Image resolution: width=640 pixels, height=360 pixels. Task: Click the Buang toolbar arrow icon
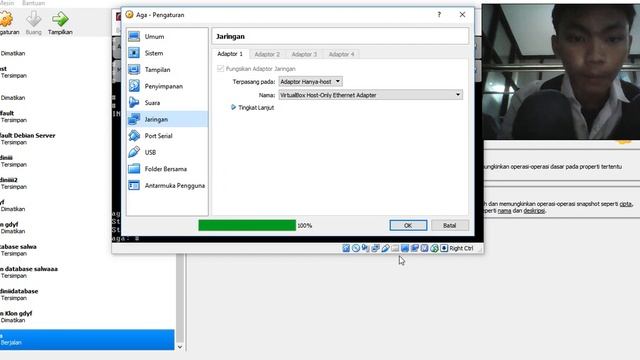(33, 19)
